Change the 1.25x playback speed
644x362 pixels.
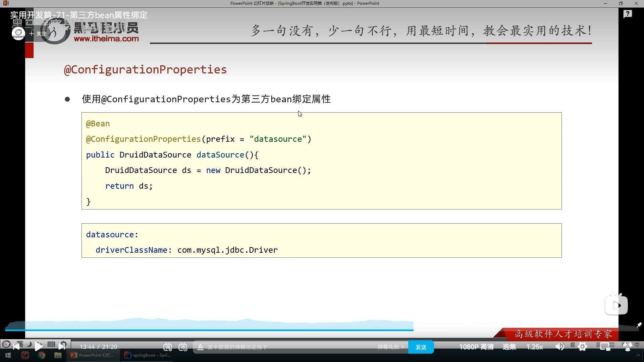click(x=534, y=347)
